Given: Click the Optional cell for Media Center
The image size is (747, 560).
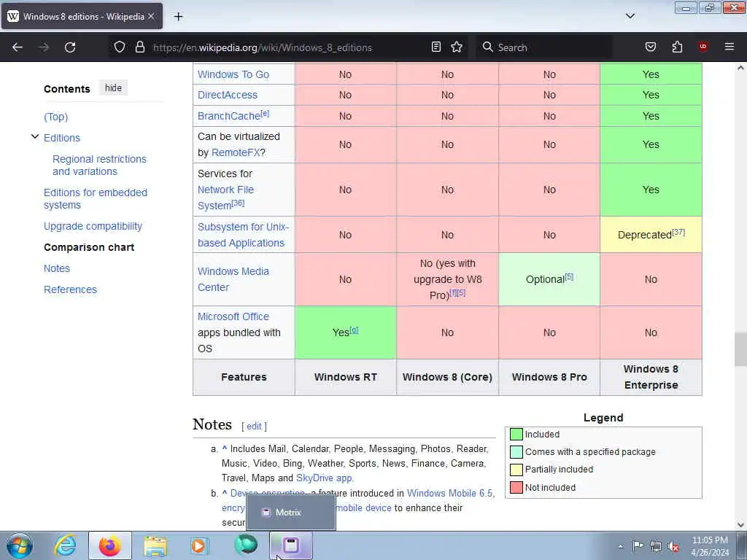Looking at the screenshot, I should click(x=549, y=279).
